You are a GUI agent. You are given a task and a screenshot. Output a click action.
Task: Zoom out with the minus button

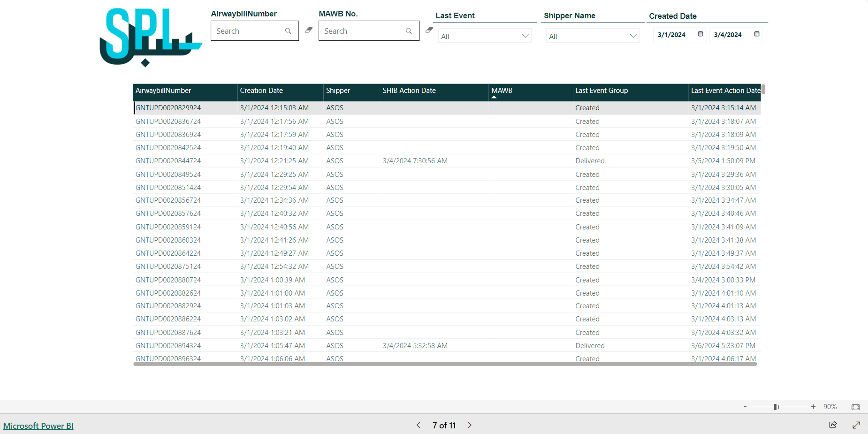[x=745, y=407]
